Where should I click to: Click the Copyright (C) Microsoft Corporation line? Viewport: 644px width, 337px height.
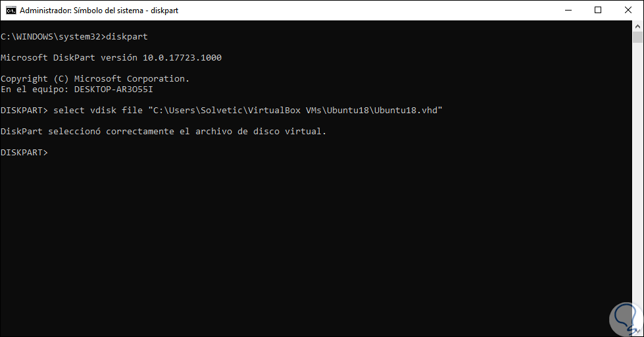[95, 79]
